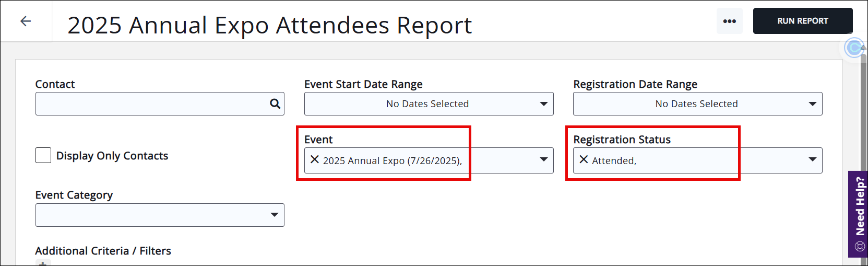Screen dimensions: 868x266
Task: Open the Registration Date Range dropdown
Action: coord(697,104)
